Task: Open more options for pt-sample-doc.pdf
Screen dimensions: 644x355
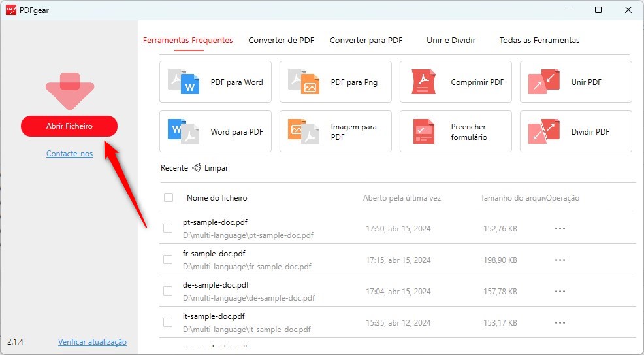Action: tap(560, 228)
